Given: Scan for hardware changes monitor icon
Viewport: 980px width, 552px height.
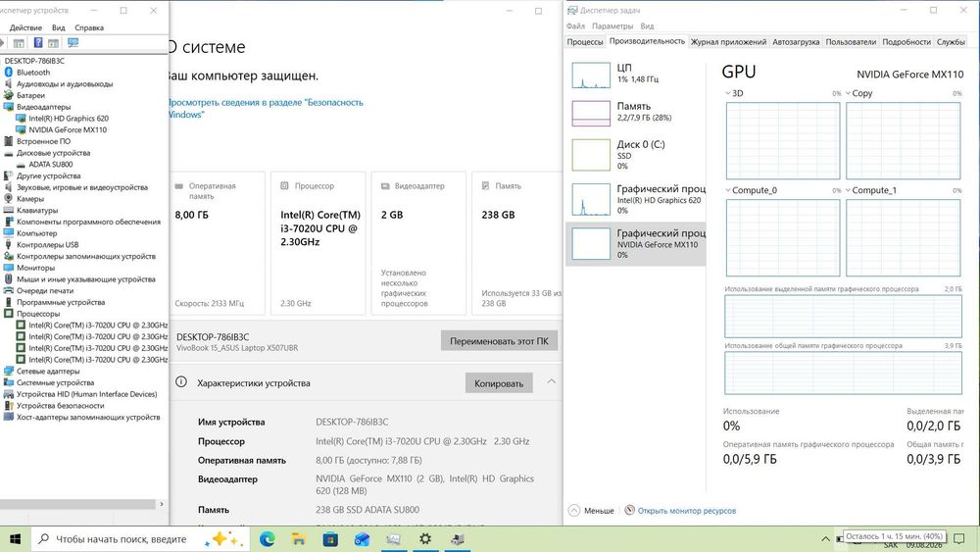Looking at the screenshot, I should pos(73,42).
